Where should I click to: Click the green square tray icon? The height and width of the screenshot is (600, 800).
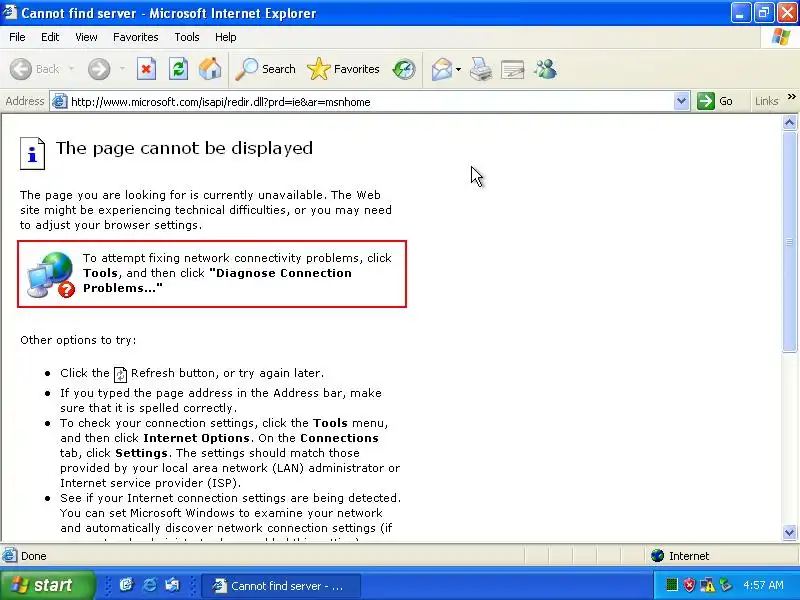point(672,585)
